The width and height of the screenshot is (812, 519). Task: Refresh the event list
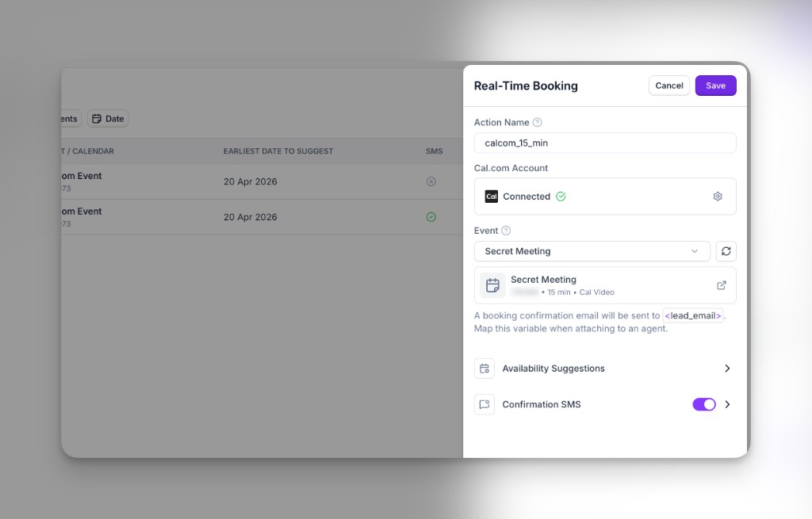pyautogui.click(x=726, y=251)
